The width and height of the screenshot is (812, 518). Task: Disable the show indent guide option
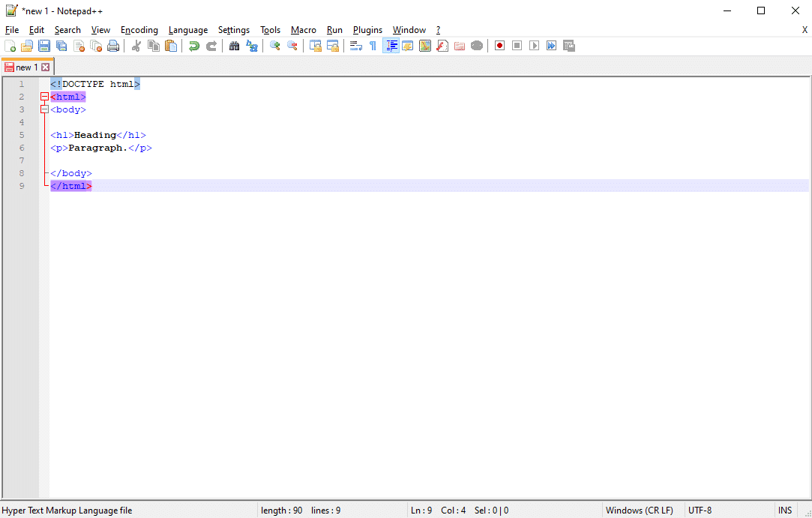click(391, 46)
